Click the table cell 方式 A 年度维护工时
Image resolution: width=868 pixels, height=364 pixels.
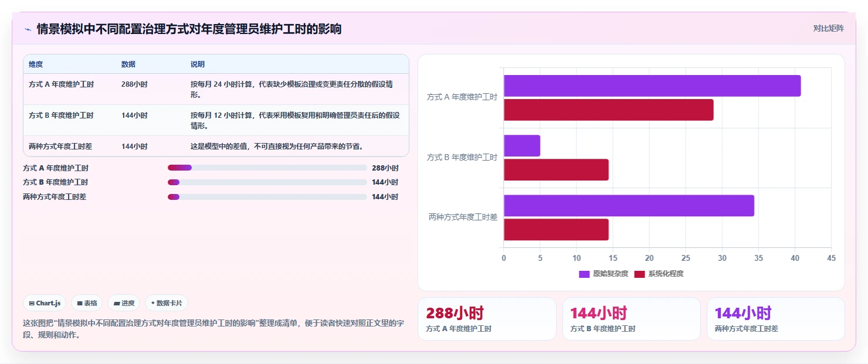tap(61, 84)
